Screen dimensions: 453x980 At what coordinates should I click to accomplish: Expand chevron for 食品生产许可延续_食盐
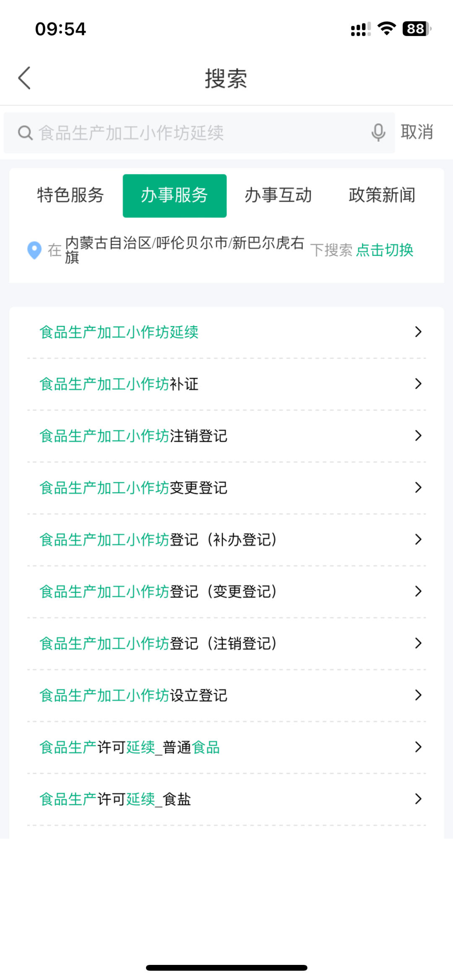418,799
